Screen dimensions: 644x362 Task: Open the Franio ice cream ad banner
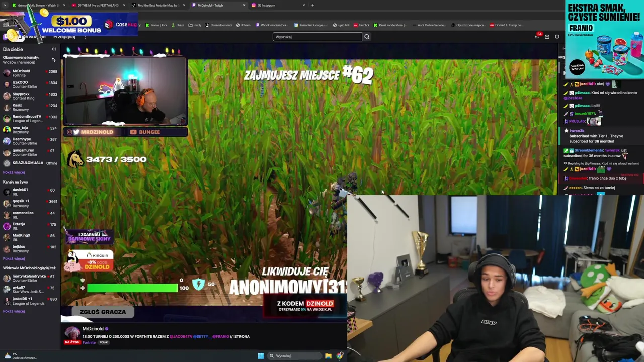point(604,39)
